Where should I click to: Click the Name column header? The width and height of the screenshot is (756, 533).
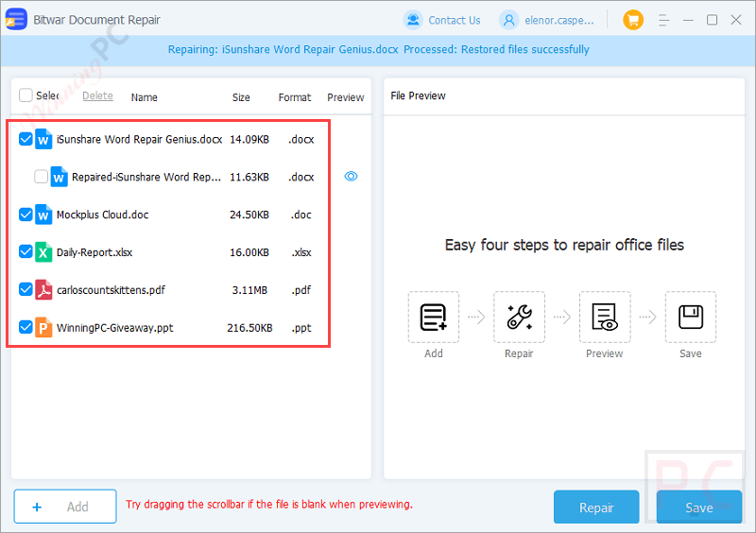click(145, 97)
